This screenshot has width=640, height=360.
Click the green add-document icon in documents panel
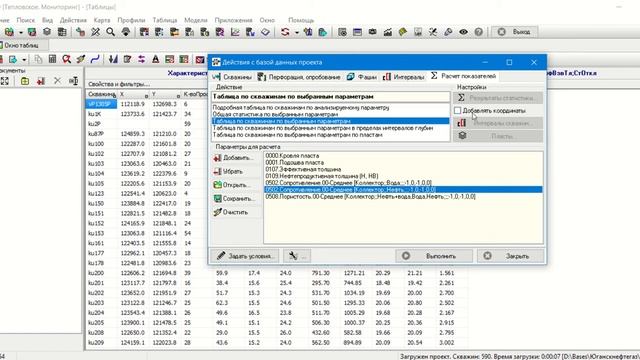[25, 81]
